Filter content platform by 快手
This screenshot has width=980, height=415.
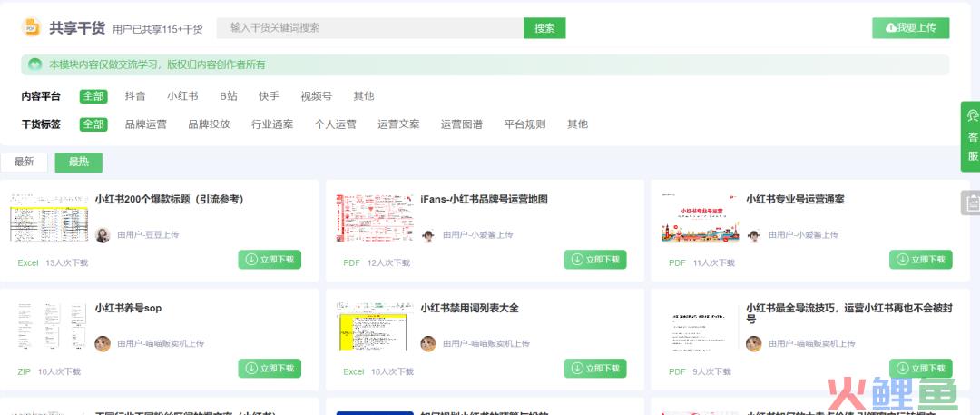point(269,96)
